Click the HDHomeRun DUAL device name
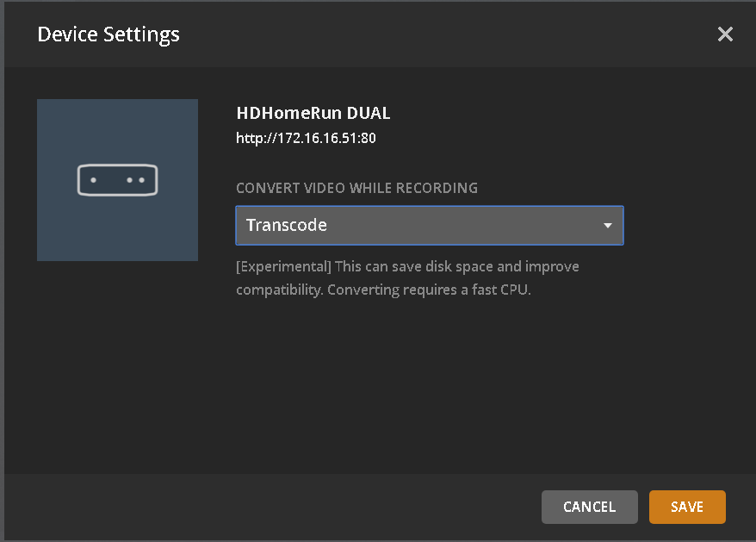This screenshot has height=542, width=756. point(313,113)
